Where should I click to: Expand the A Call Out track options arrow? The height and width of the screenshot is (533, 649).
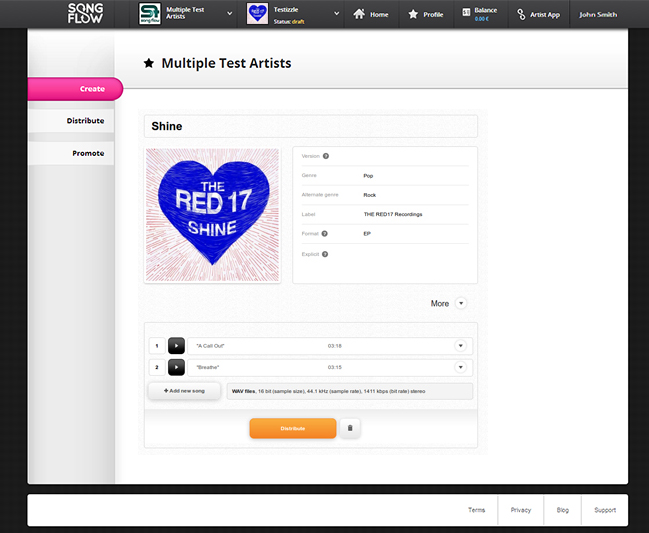[x=460, y=346]
